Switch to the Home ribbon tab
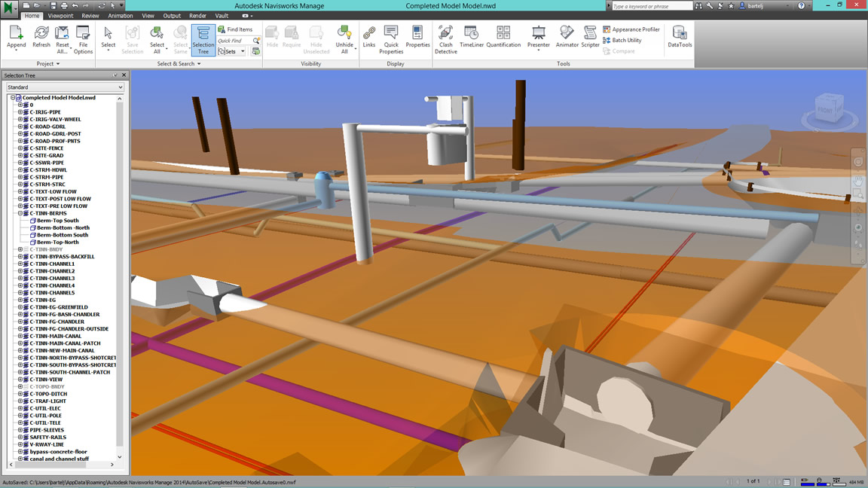The image size is (868, 488). point(32,16)
